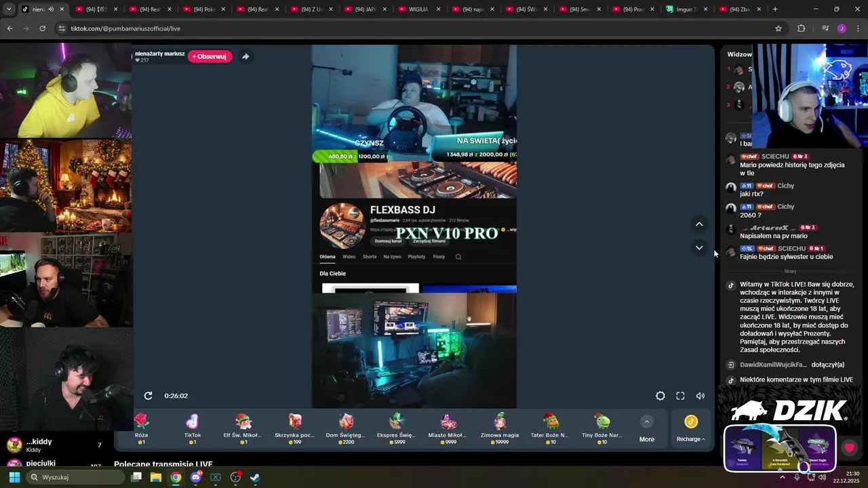The height and width of the screenshot is (488, 868).
Task: Open Chrome three-dot menu
Action: [858, 28]
